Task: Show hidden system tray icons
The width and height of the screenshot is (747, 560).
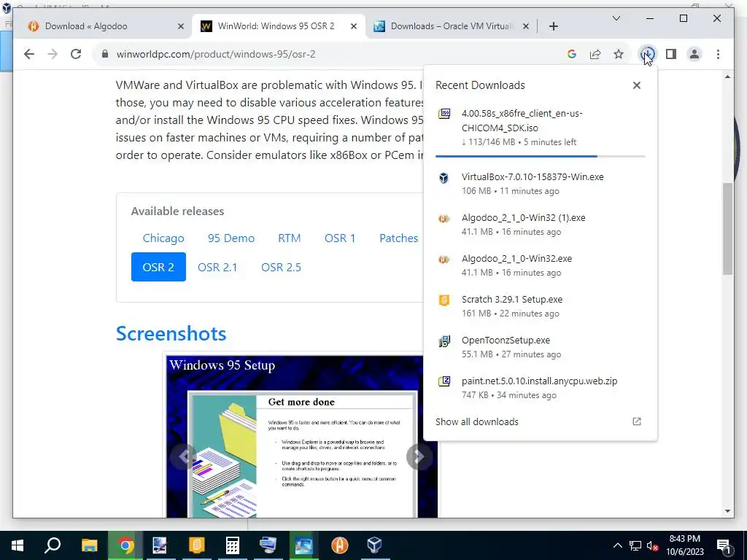Action: pyautogui.click(x=617, y=545)
